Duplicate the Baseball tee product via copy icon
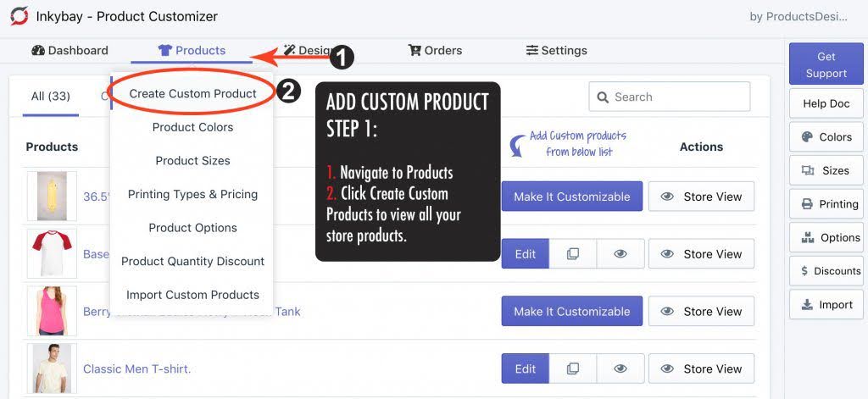This screenshot has width=868, height=399. click(x=573, y=254)
